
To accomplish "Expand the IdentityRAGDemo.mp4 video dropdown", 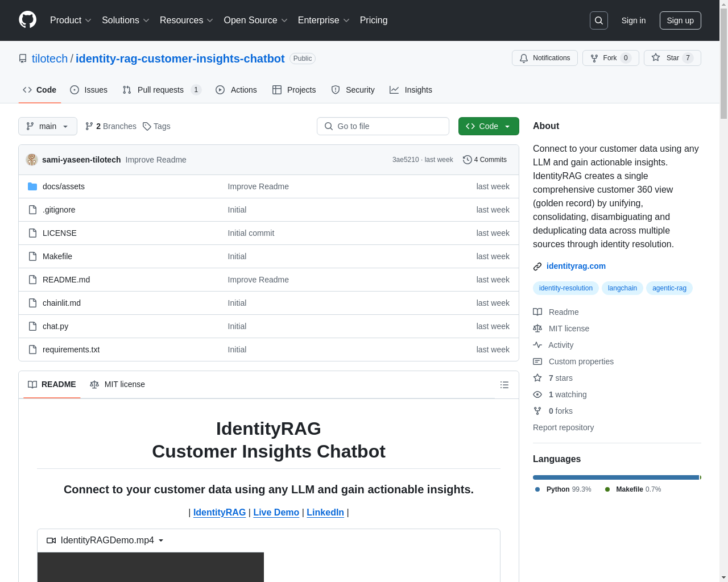I will tap(161, 541).
